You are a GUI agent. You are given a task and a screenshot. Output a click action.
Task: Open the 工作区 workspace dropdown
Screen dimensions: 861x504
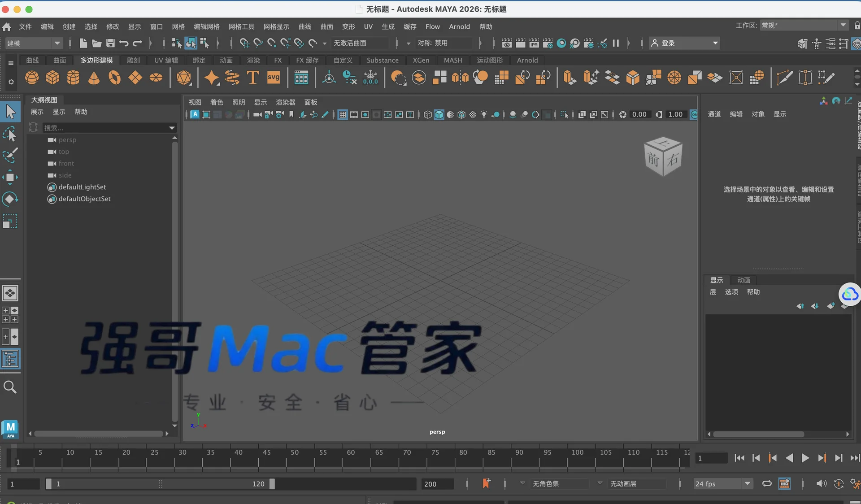pos(803,26)
